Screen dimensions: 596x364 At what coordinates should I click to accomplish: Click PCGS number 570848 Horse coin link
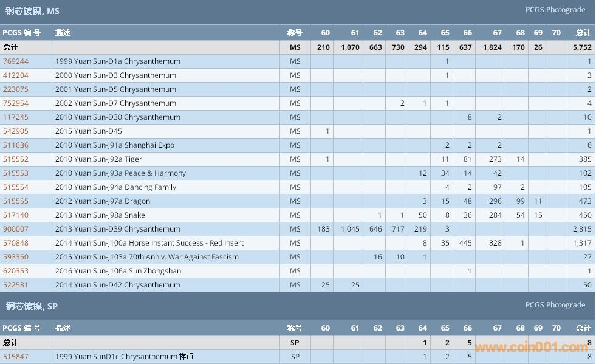[x=16, y=243]
